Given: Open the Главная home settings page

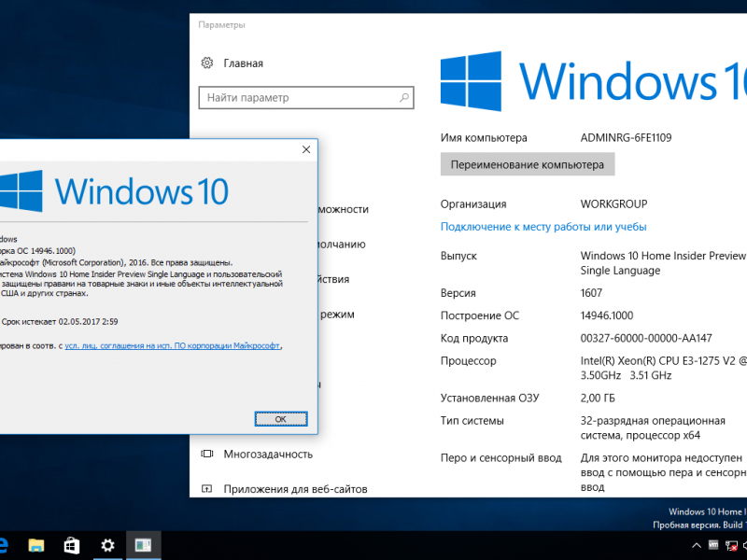Looking at the screenshot, I should pyautogui.click(x=244, y=63).
